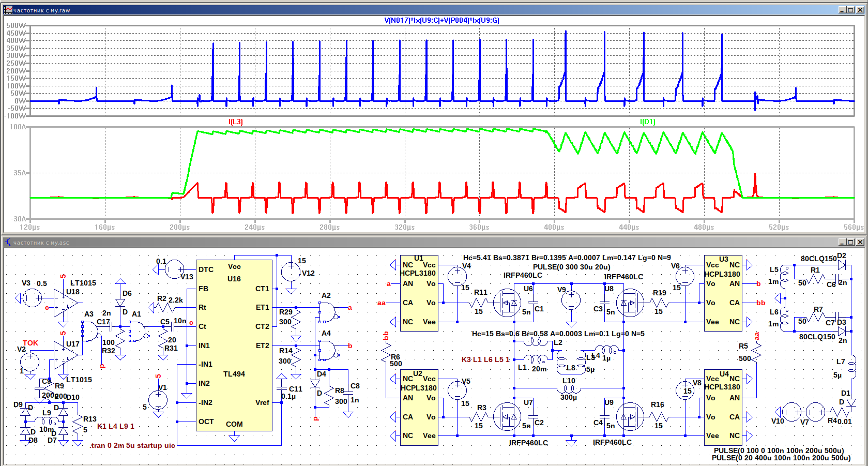868x466 pixels.
Task: Click the V9 voltage source symbol
Action: pos(571,300)
